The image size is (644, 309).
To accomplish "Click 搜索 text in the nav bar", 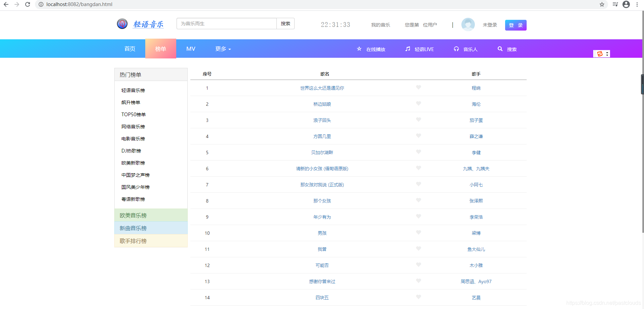I will [512, 49].
